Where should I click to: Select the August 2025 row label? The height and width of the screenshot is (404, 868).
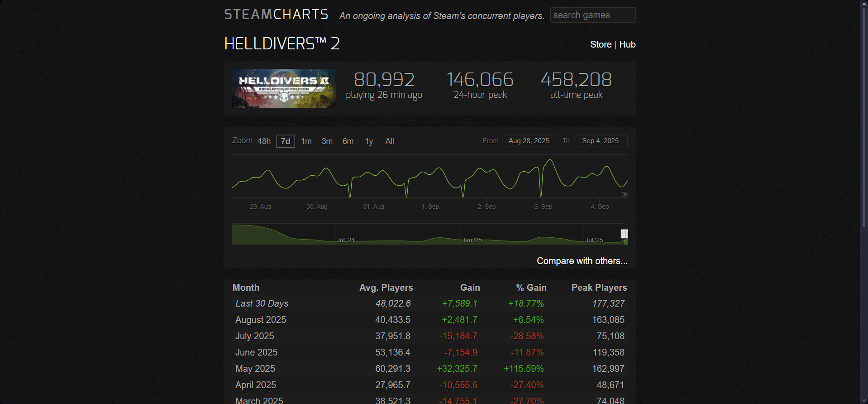(261, 320)
